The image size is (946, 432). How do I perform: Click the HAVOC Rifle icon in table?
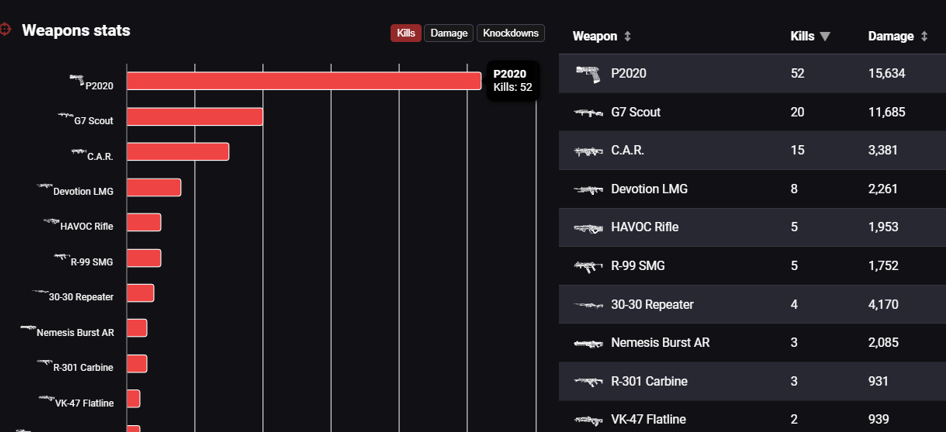pos(588,228)
